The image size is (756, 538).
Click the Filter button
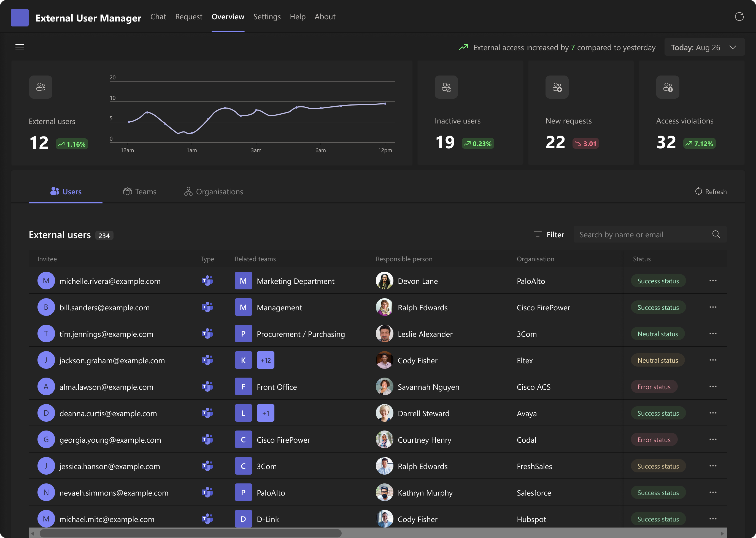click(549, 235)
